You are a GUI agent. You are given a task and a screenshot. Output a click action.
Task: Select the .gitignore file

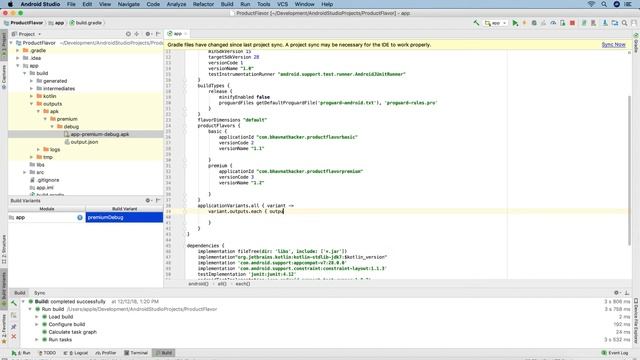pyautogui.click(x=44, y=180)
